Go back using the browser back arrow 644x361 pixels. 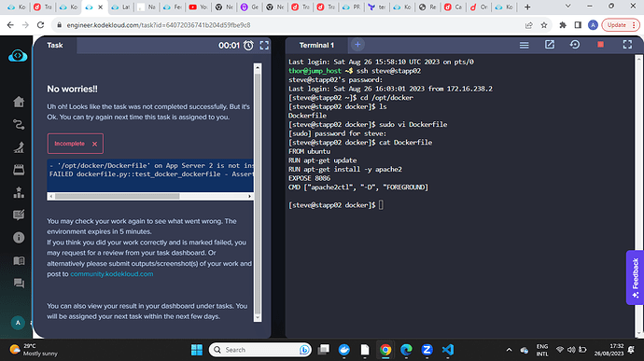[x=10, y=25]
